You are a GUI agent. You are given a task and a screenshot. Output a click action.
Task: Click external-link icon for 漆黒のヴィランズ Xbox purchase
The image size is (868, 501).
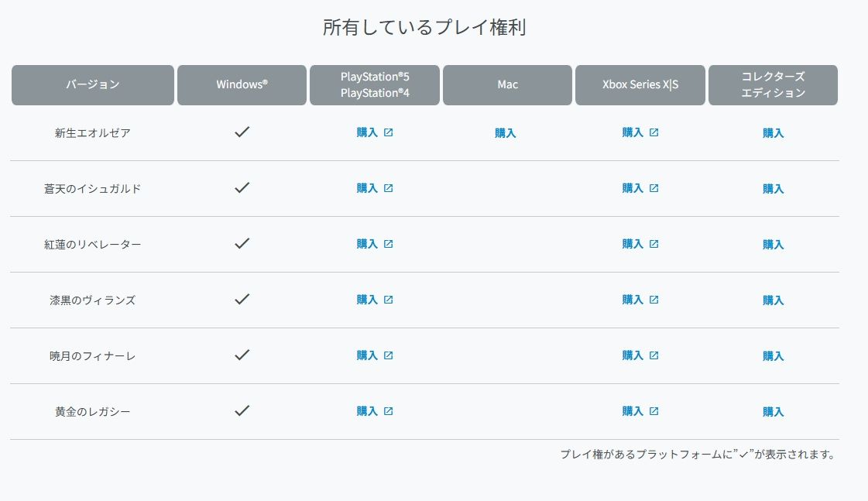[654, 300]
